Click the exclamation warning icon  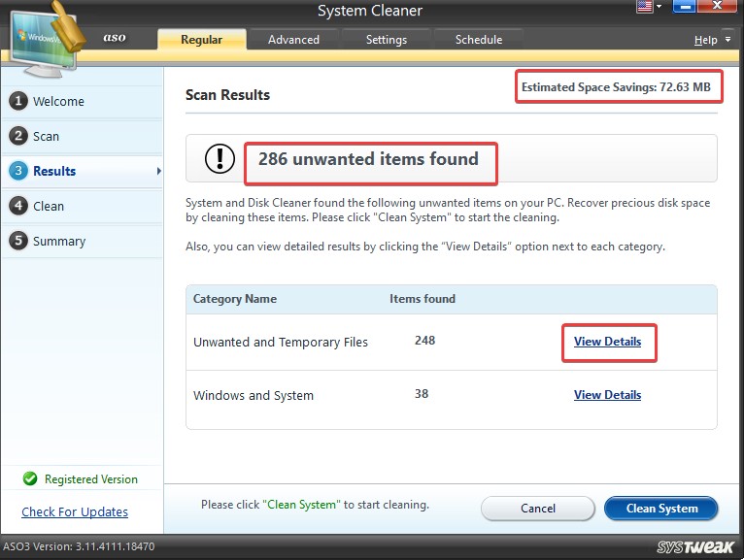(x=220, y=160)
